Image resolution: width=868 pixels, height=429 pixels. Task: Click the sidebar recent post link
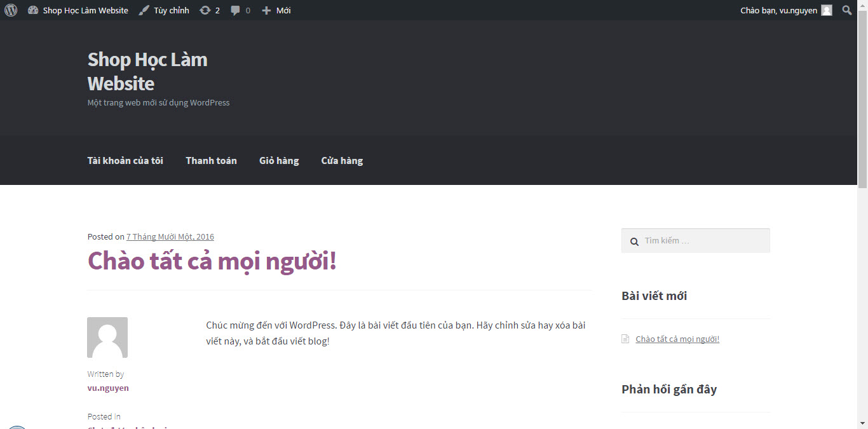[677, 339]
